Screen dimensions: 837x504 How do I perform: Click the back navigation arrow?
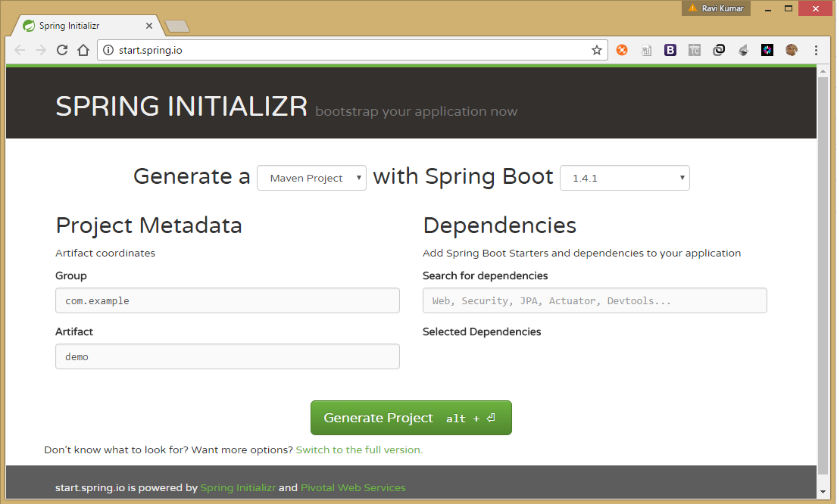coord(20,50)
